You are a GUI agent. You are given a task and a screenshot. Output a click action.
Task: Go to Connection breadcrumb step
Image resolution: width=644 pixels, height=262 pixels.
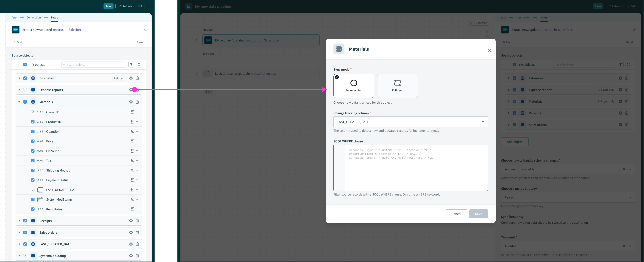[33, 17]
